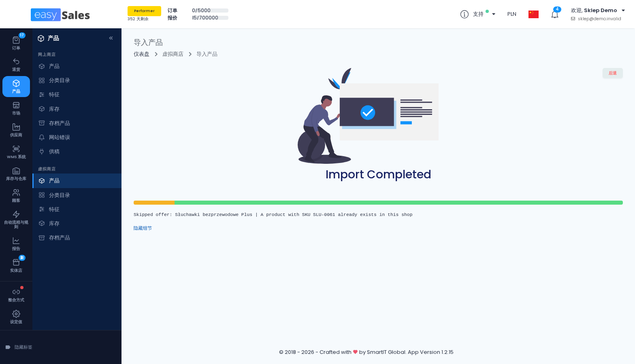Collapse import details via 隐藏细节
This screenshot has width=635, height=364.
click(x=143, y=228)
